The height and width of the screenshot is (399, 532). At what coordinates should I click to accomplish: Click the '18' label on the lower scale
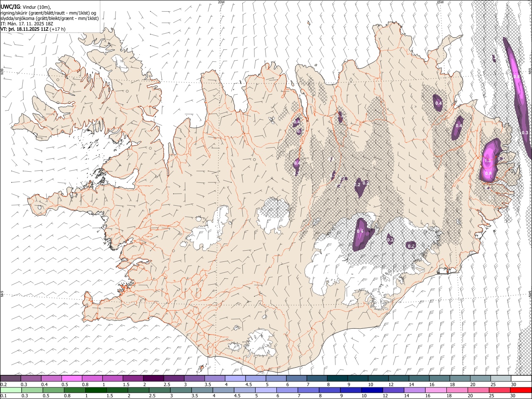(449, 396)
